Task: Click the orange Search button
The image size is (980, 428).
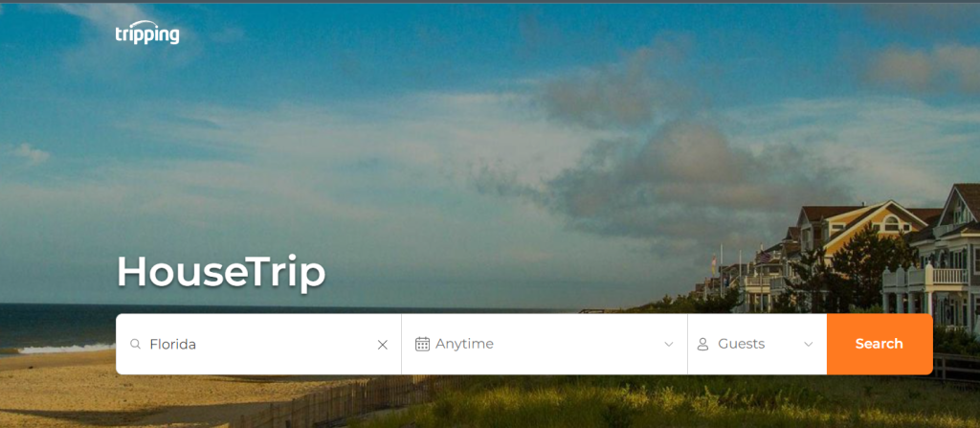Action: (x=880, y=344)
